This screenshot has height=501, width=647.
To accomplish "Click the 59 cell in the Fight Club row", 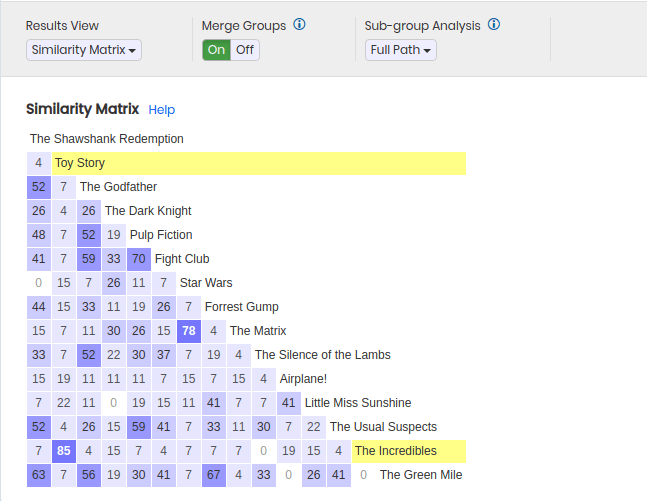I will (89, 259).
